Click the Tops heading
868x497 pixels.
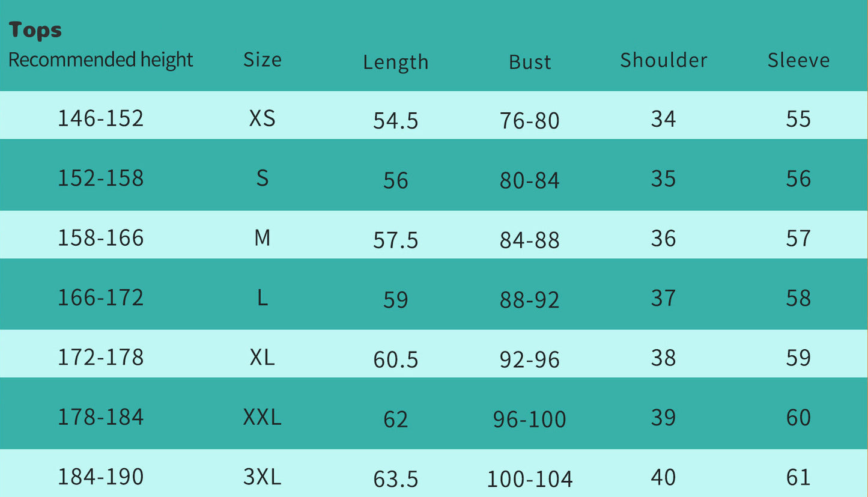coord(35,30)
